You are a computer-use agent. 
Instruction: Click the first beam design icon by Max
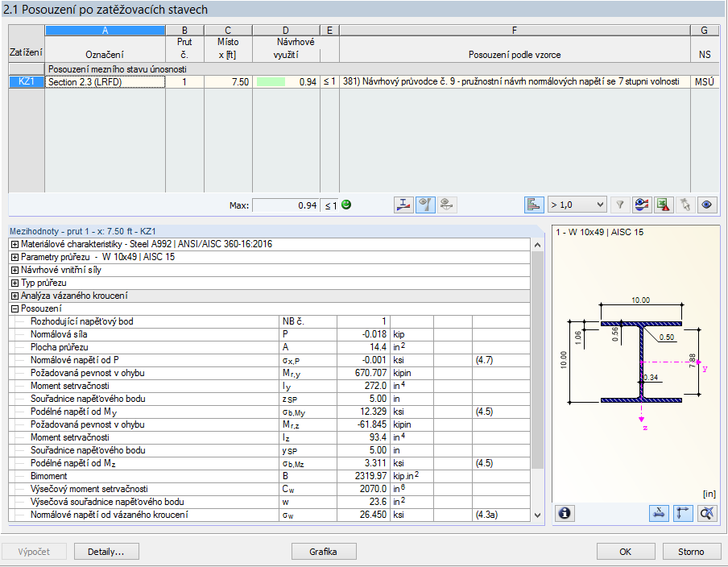405,205
